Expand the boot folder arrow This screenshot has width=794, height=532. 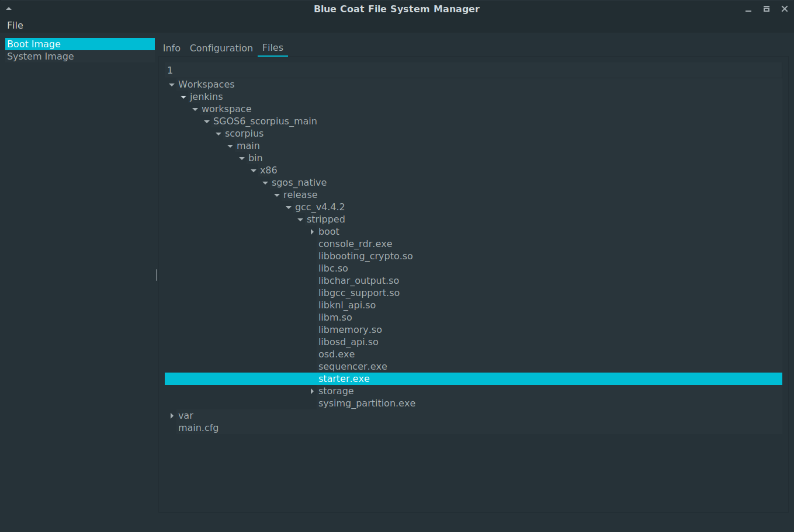point(312,232)
